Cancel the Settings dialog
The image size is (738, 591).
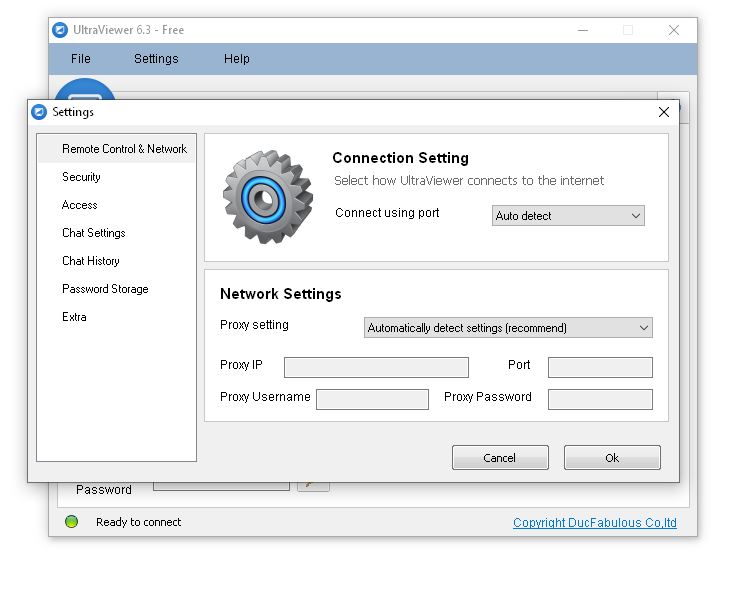pyautogui.click(x=500, y=457)
